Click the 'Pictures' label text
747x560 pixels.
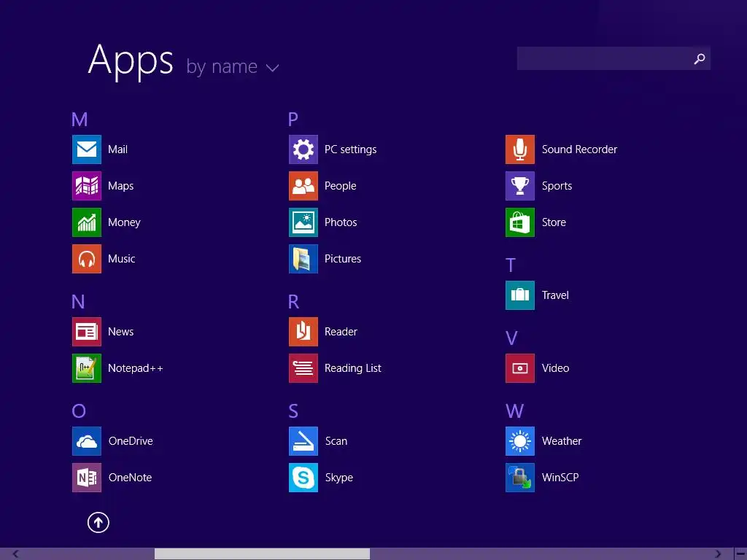tap(343, 259)
